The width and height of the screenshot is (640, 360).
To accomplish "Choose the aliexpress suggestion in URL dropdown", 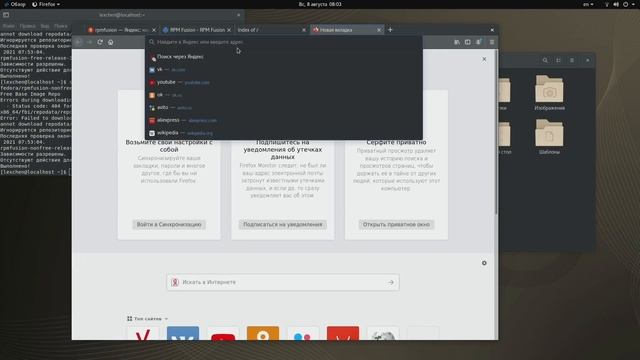I will (284, 120).
